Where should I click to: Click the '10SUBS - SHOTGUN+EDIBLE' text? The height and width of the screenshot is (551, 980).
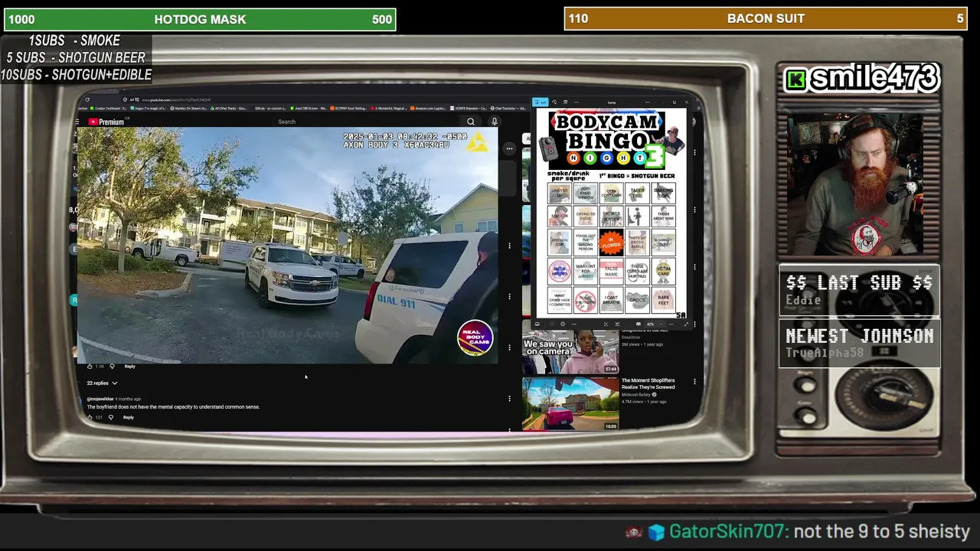click(x=76, y=74)
